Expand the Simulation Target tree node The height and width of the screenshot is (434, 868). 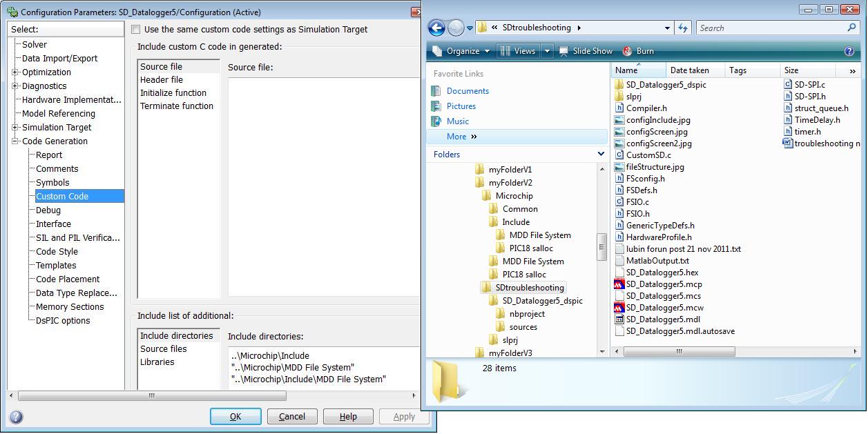(15, 128)
